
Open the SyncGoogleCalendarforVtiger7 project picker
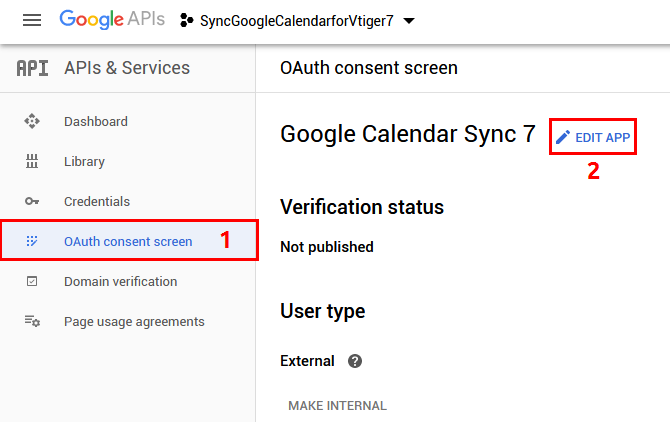pos(297,21)
